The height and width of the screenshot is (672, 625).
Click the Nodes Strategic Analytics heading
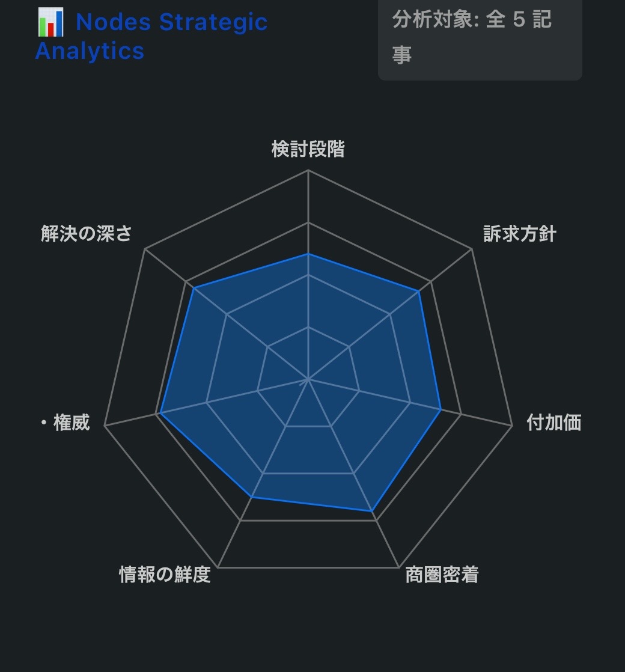tap(151, 36)
